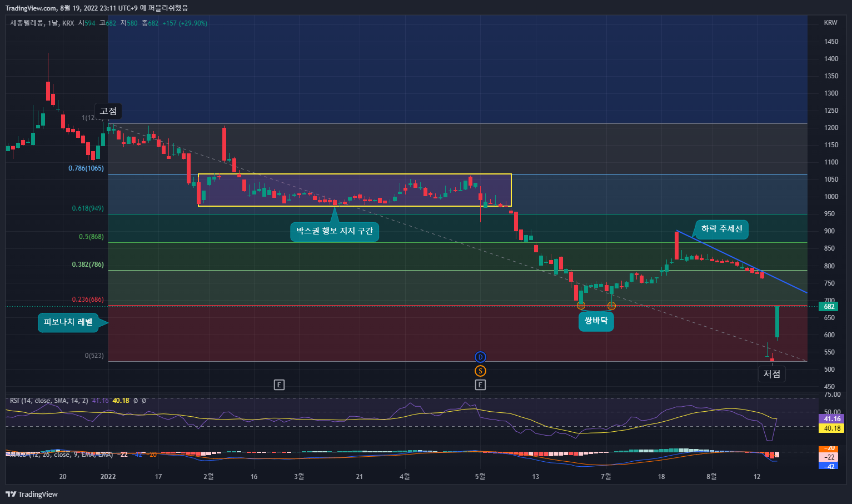Click the 1200 price axis value
The width and height of the screenshot is (852, 504).
(x=831, y=128)
